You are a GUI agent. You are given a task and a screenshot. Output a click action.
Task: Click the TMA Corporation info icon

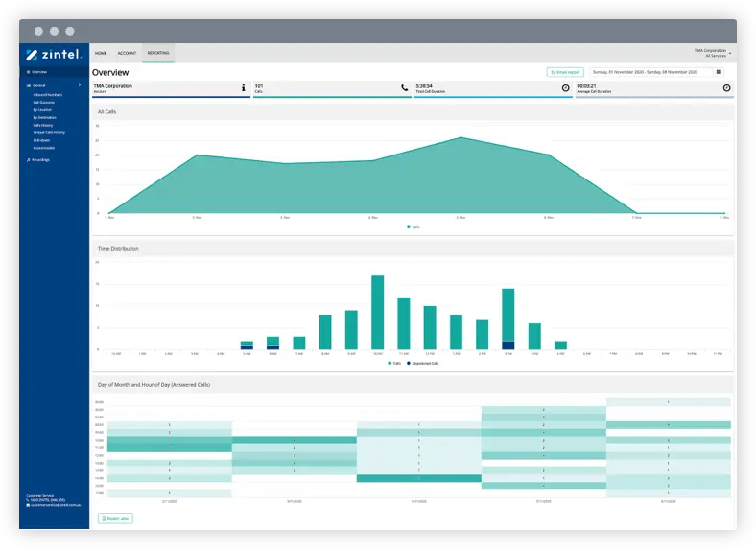(243, 87)
